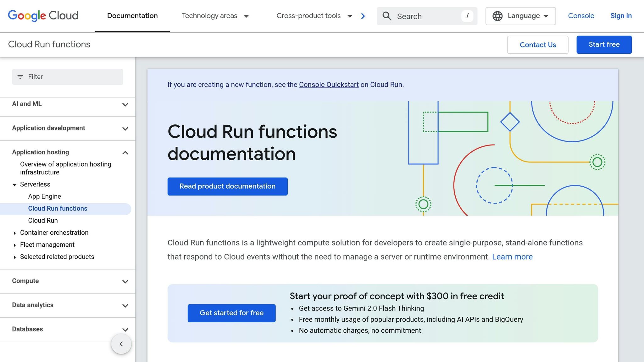Expand Container orchestration tree node
Screen dimensions: 644x362
14,233
